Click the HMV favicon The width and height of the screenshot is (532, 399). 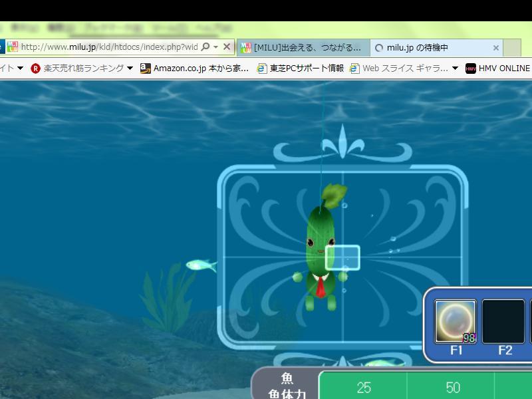coord(471,69)
